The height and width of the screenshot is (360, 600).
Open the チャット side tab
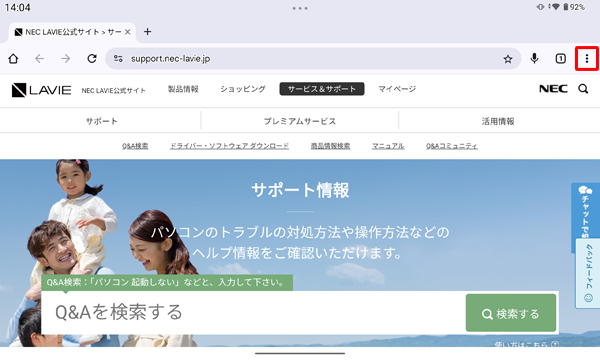tap(585, 210)
